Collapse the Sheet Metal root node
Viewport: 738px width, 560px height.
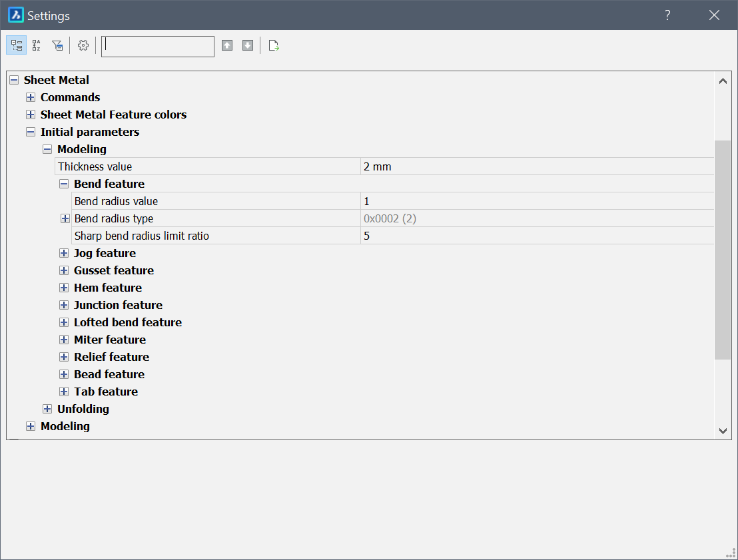14,80
